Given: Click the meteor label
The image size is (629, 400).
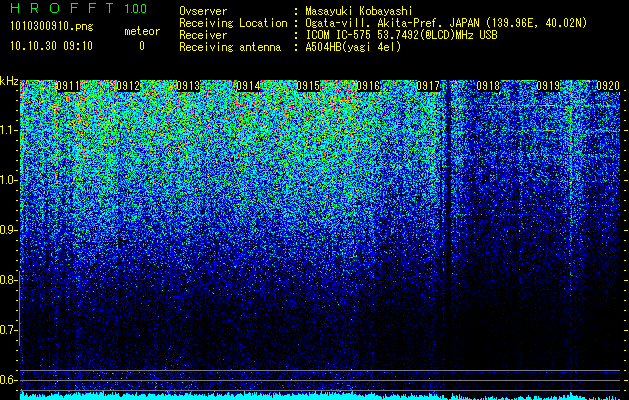Looking at the screenshot, I should (x=142, y=31).
